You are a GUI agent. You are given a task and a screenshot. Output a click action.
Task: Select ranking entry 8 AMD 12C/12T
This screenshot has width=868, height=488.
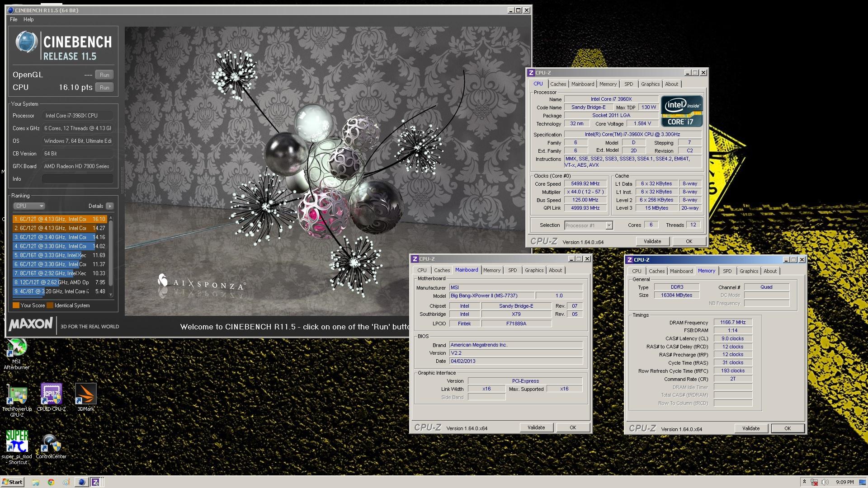pos(60,282)
